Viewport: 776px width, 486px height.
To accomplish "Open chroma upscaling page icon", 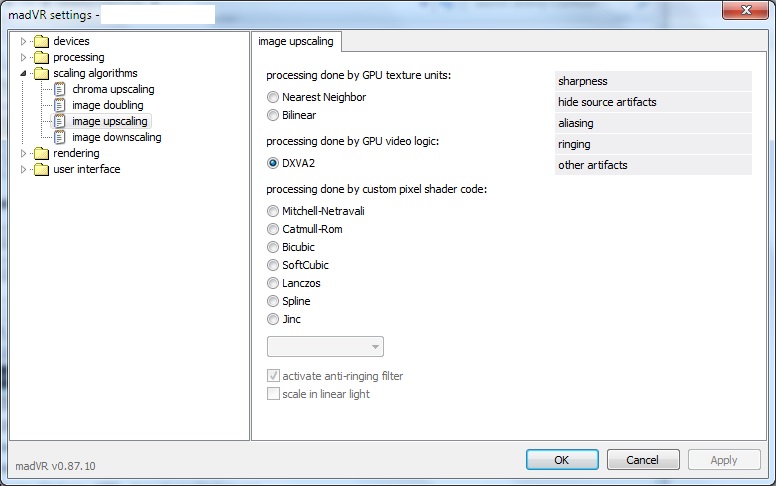I will click(60, 90).
